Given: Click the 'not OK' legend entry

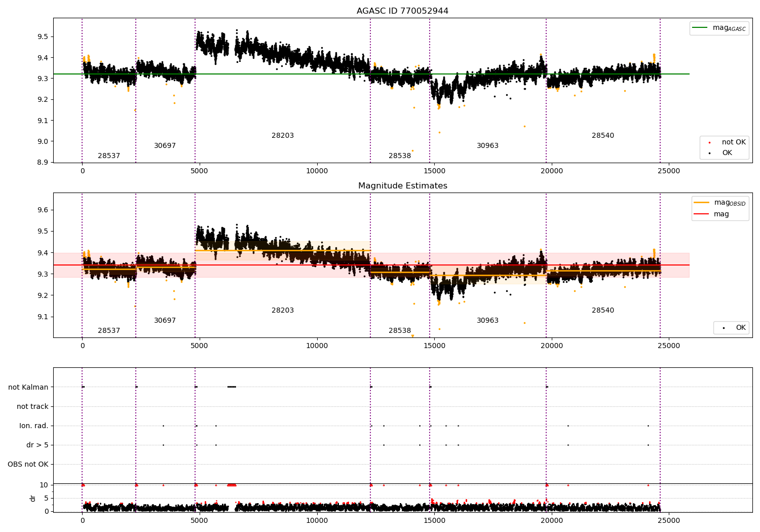Looking at the screenshot, I should pyautogui.click(x=734, y=142).
